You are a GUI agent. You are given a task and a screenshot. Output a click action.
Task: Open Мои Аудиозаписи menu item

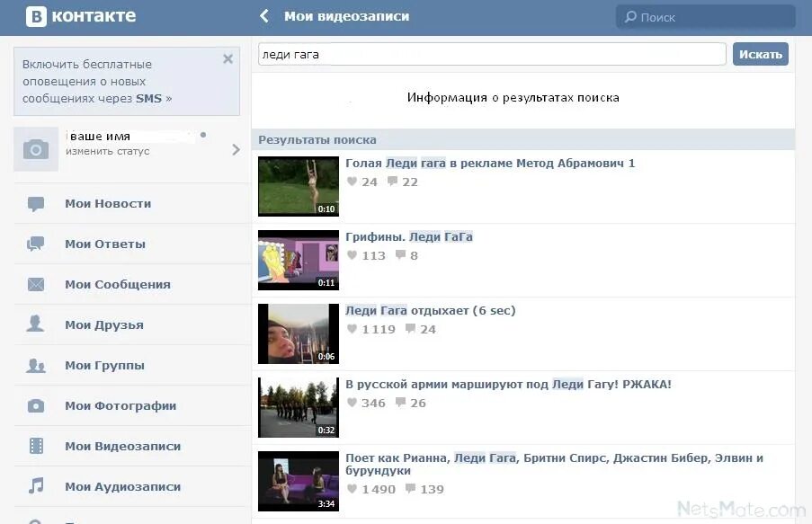pyautogui.click(x=132, y=486)
